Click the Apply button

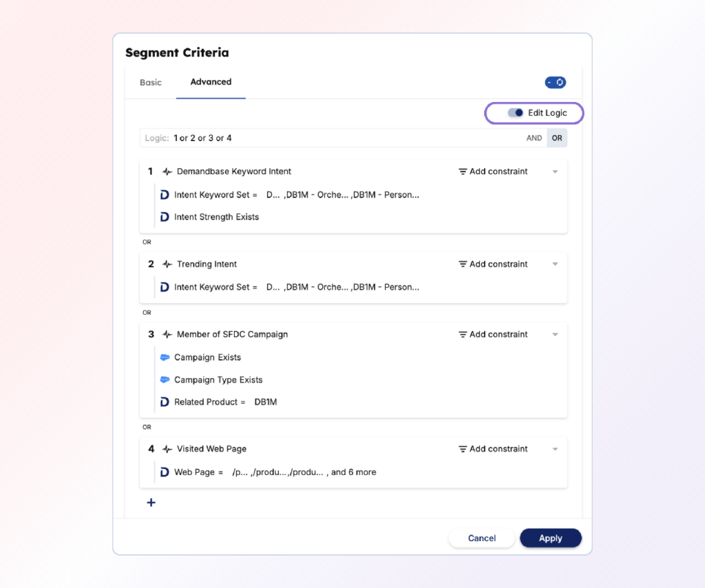[550, 538]
